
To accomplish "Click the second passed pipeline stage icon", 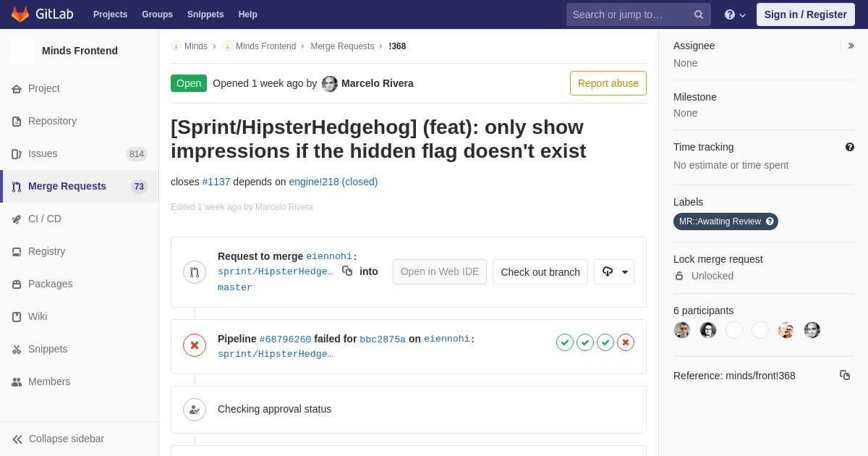I will tap(585, 342).
